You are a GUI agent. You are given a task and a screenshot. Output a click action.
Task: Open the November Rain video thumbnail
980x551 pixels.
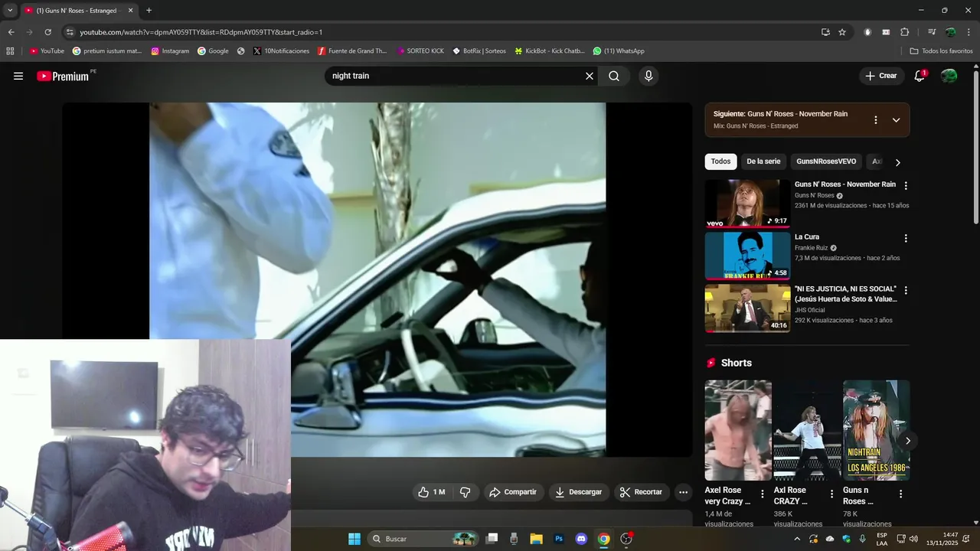tap(747, 204)
